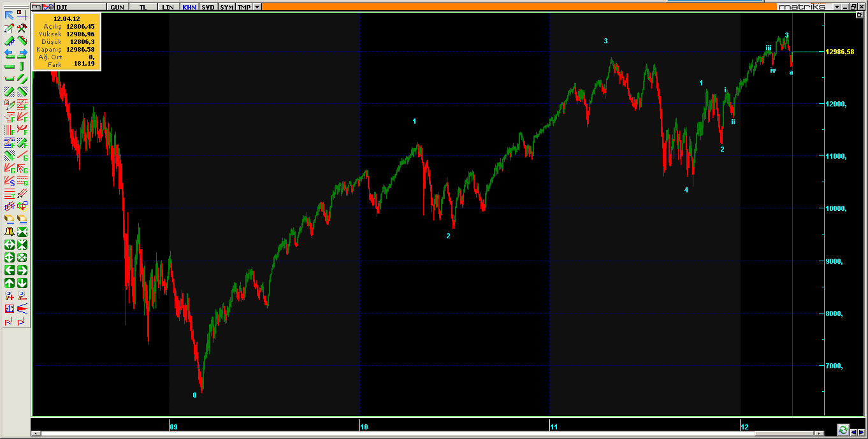Select the crosshair cursor tool
The image size is (868, 439).
click(x=22, y=15)
